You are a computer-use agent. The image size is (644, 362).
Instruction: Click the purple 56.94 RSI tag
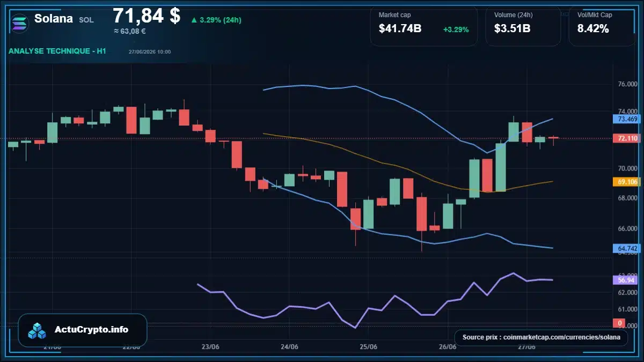626,280
